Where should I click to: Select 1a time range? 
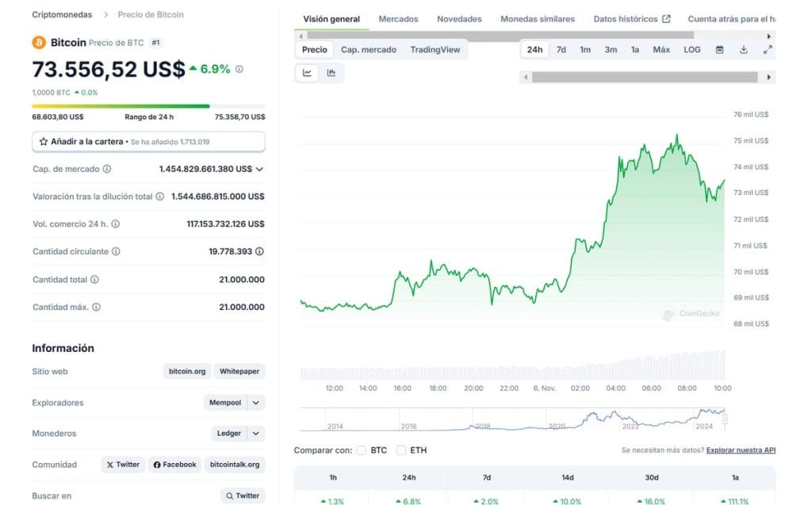coord(635,50)
